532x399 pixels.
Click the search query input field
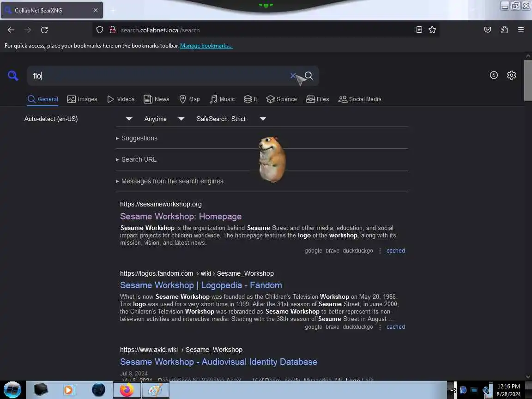(159, 76)
